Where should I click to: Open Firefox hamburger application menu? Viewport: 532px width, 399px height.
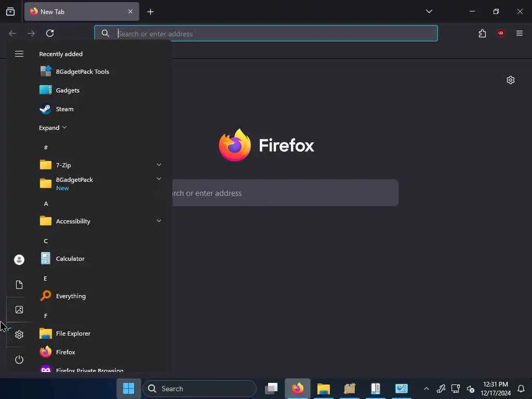point(520,33)
